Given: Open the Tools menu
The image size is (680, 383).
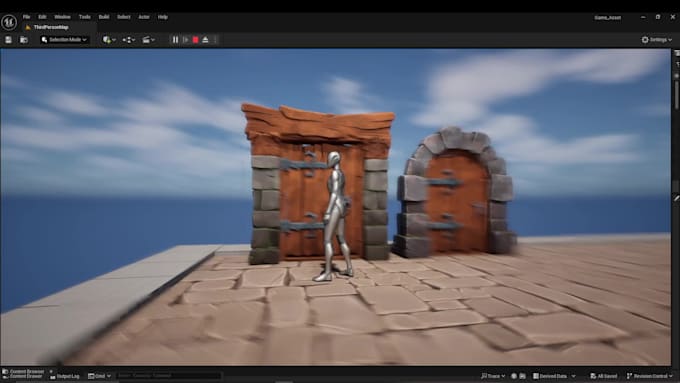Looking at the screenshot, I should tap(85, 17).
